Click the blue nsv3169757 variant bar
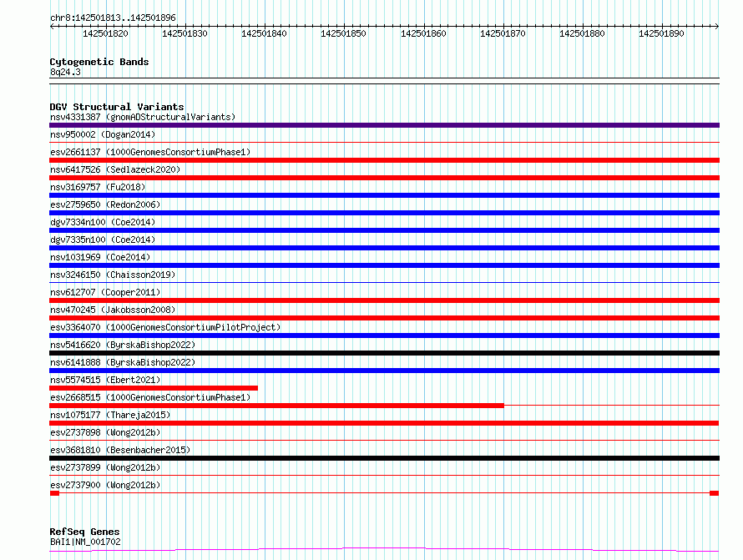This screenshot has height=560, width=743. [x=384, y=195]
